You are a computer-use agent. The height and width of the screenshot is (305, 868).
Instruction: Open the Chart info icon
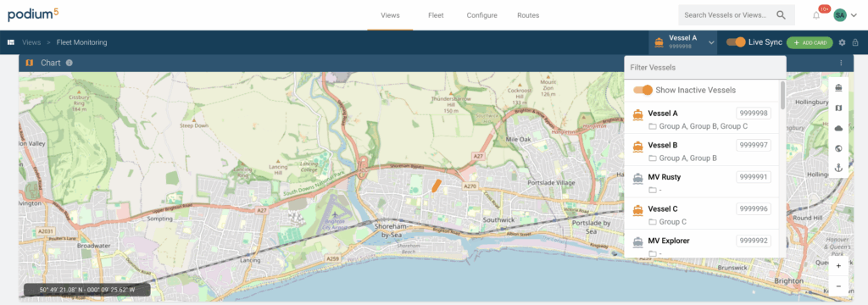(x=70, y=63)
